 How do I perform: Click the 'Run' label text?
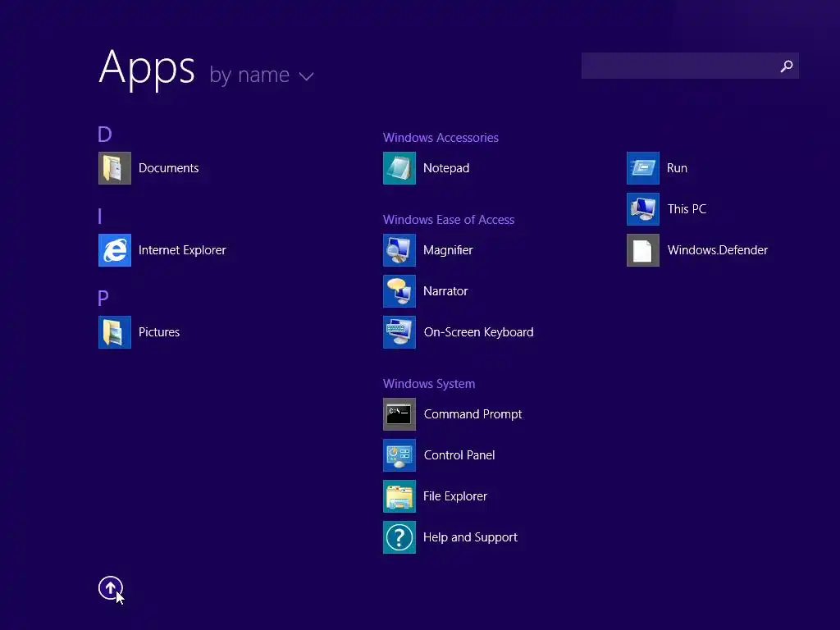(677, 168)
